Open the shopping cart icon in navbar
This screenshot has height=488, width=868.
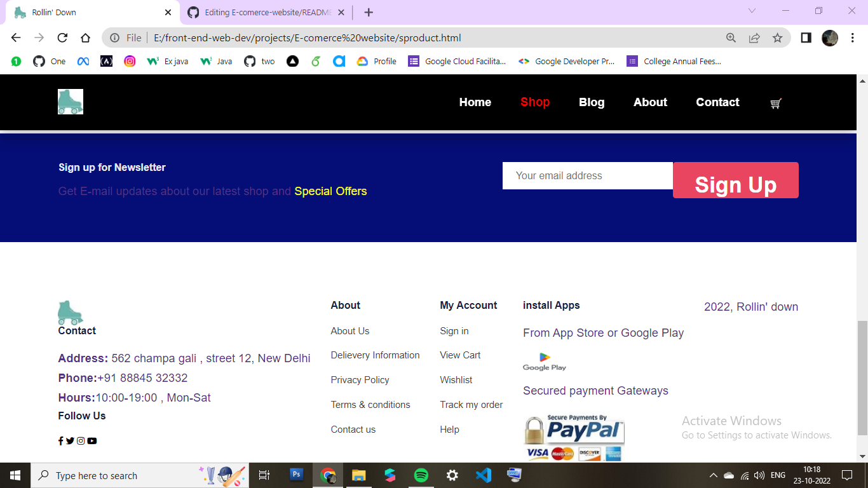[775, 104]
